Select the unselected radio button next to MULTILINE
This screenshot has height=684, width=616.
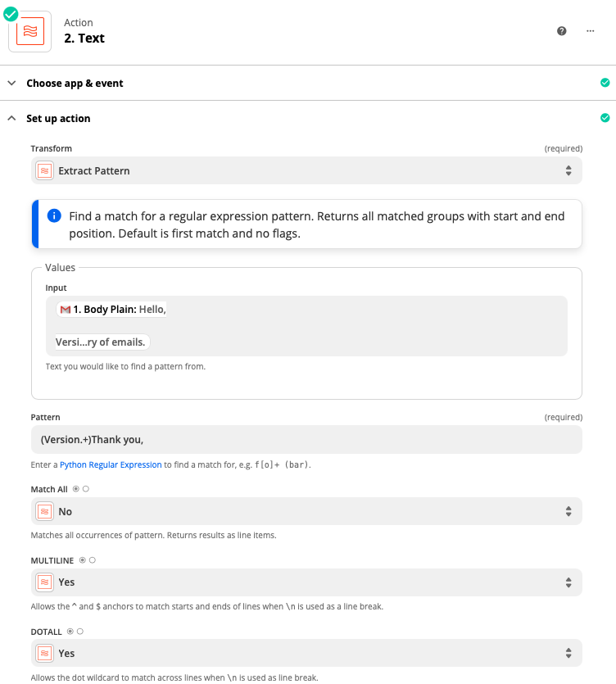(x=92, y=560)
